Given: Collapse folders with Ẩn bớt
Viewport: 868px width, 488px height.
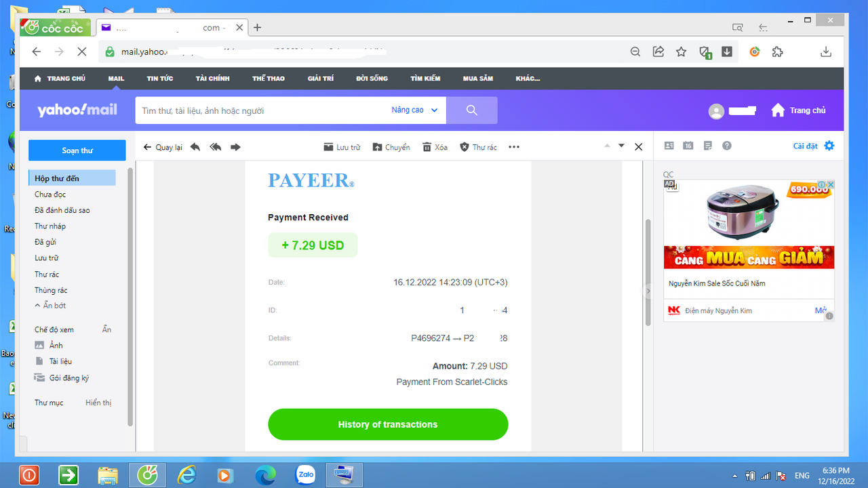Looking at the screenshot, I should click(x=50, y=306).
